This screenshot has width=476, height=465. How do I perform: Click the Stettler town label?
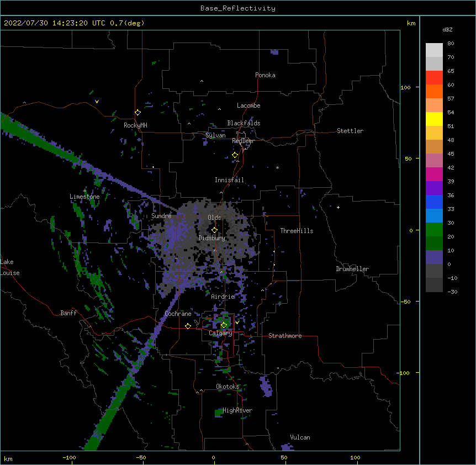350,131
